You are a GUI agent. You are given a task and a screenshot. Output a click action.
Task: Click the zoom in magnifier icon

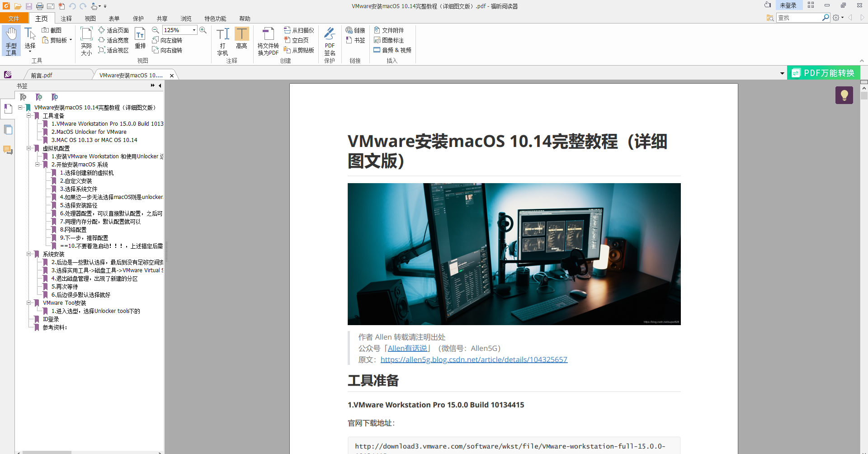tap(203, 30)
